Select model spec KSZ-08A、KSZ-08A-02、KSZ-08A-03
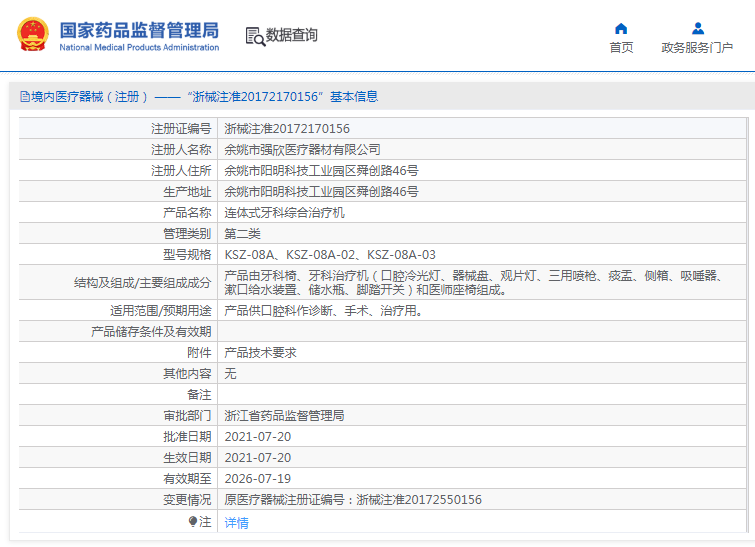This screenshot has width=755, height=547. coord(330,254)
